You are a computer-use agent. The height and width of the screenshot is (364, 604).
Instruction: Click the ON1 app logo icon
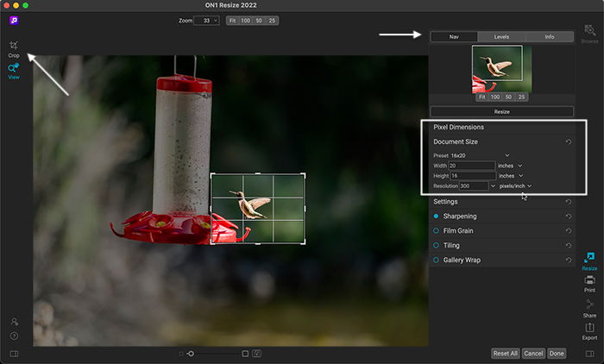[x=15, y=21]
